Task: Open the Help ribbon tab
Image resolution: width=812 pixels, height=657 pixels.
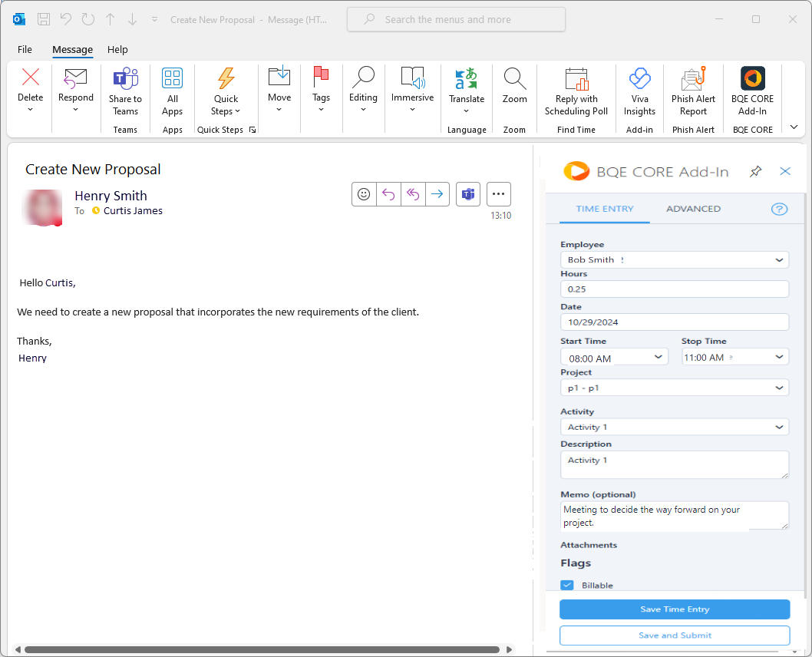Action: (117, 50)
